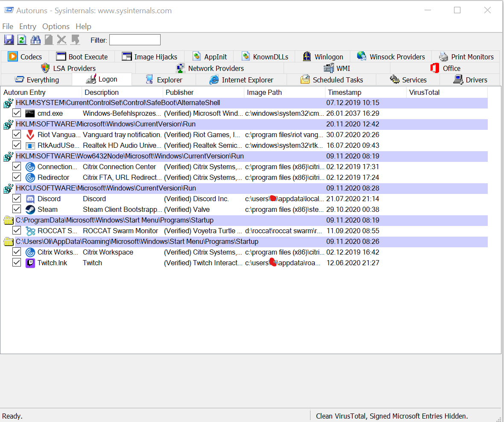Click the RtkAudUService entry icon

tap(30, 146)
